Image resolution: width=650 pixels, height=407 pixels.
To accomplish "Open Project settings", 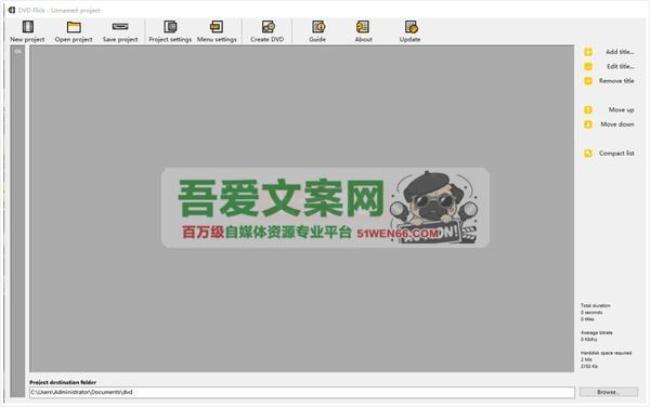I will point(170,31).
